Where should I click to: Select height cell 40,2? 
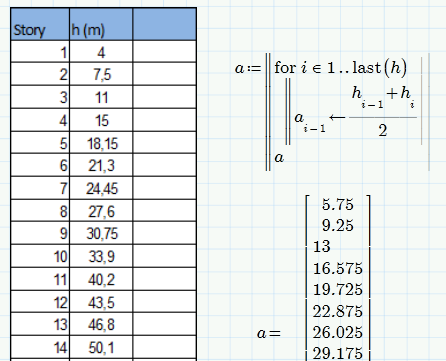(x=101, y=279)
